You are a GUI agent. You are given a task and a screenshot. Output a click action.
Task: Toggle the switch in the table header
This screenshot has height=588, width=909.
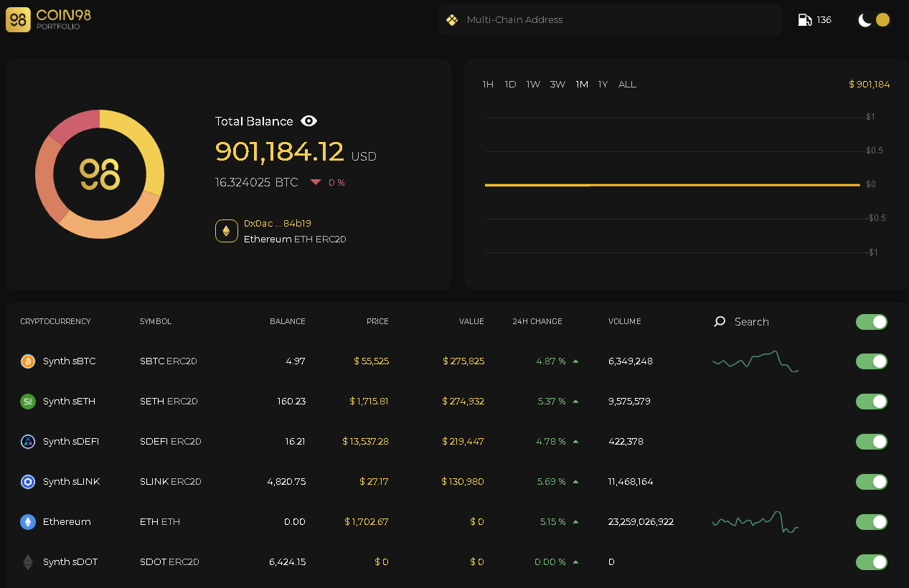[872, 322]
